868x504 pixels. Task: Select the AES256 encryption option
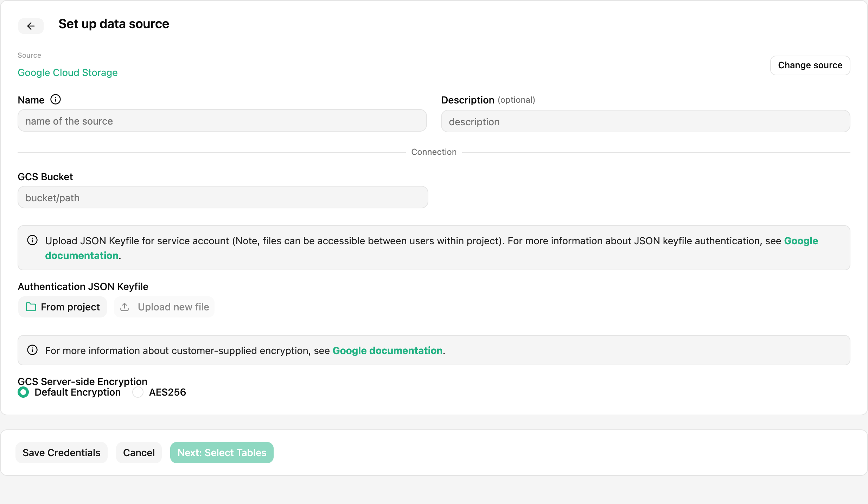[138, 392]
